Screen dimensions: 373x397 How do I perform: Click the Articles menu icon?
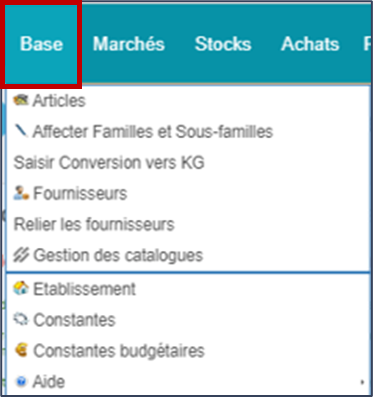tap(21, 100)
